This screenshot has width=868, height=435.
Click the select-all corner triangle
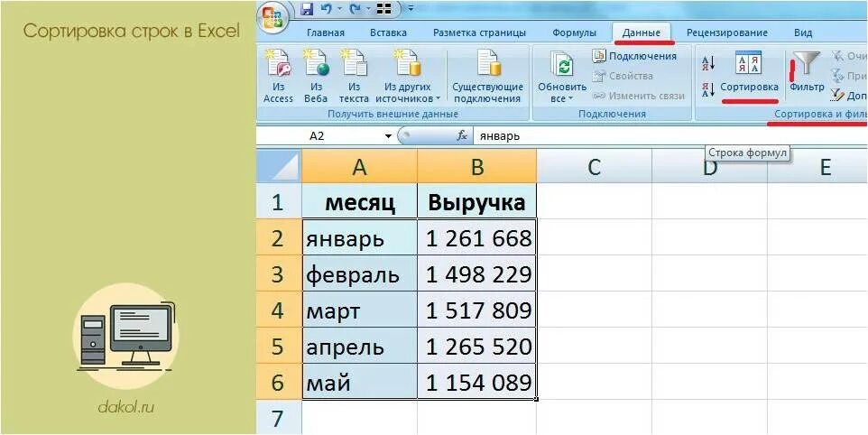[280, 166]
